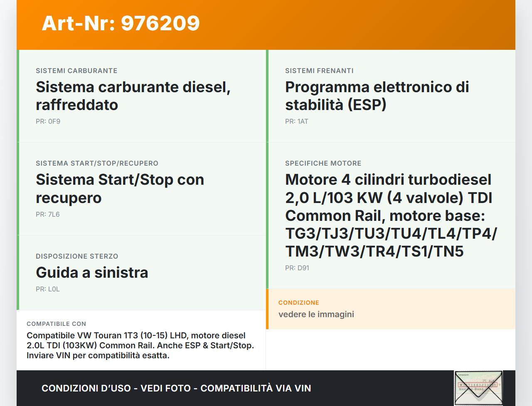Click the "SPECIFICHE MOTORE" category label

pyautogui.click(x=323, y=164)
